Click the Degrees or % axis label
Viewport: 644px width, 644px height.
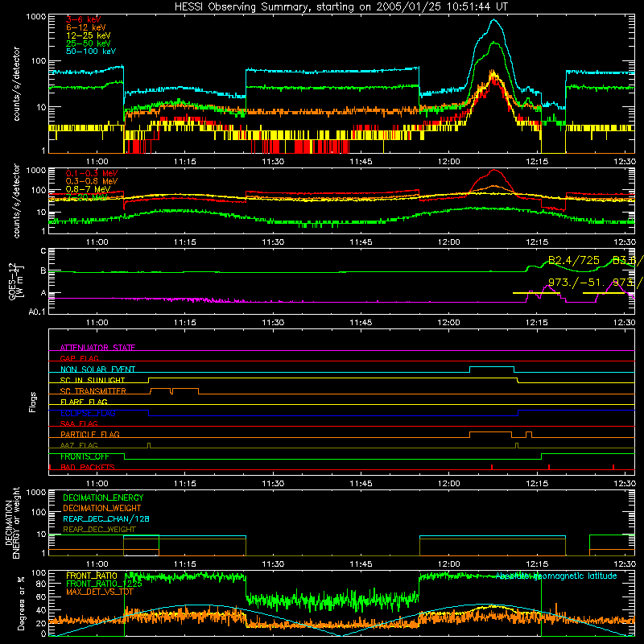(x=21, y=603)
